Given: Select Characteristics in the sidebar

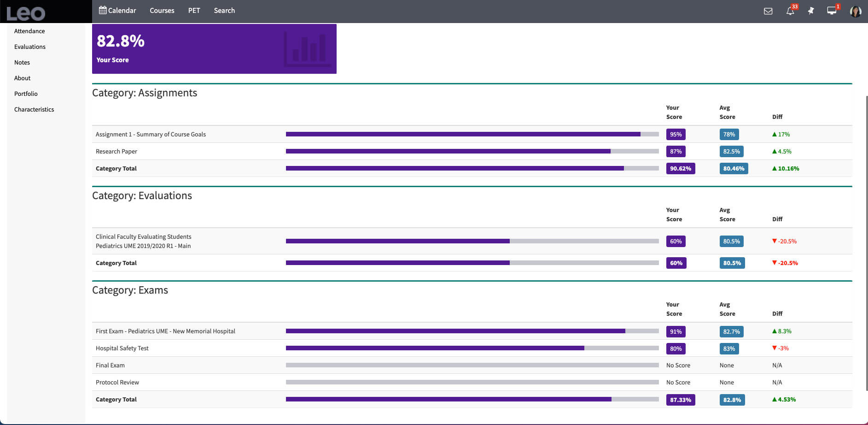Looking at the screenshot, I should tap(34, 110).
